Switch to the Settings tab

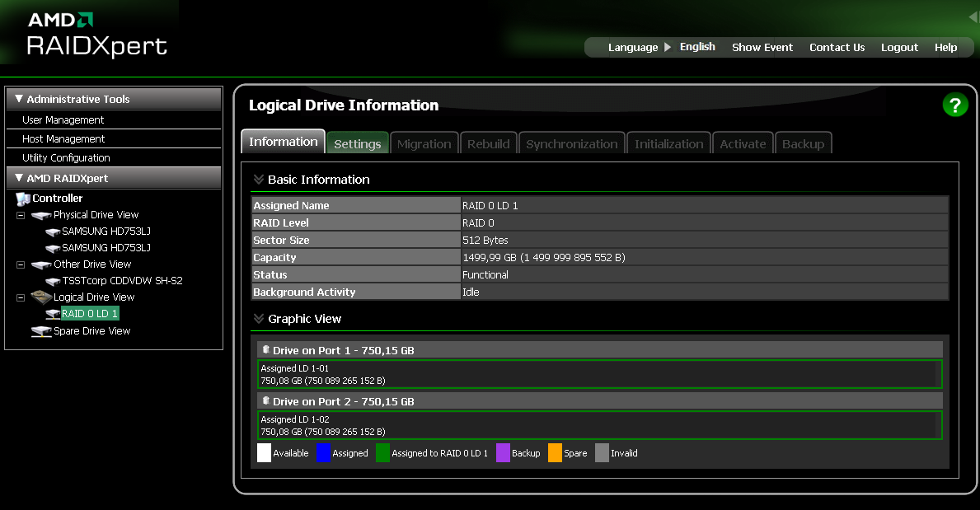[x=358, y=143]
